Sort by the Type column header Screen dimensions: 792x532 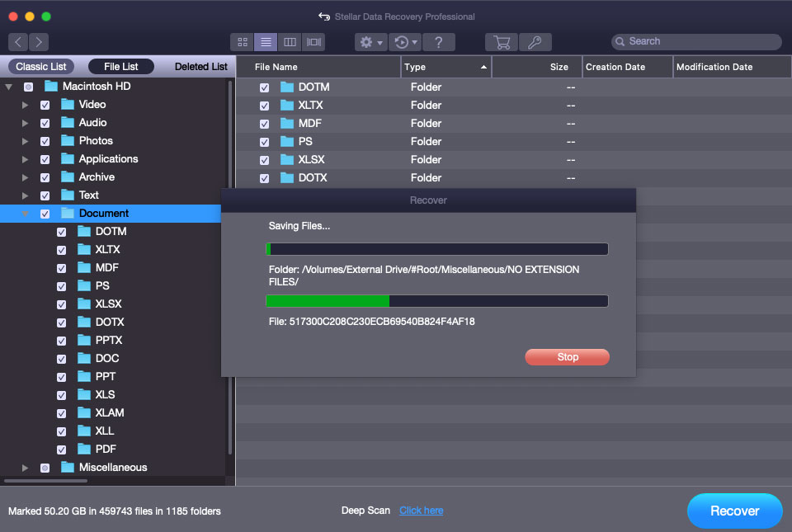coord(446,67)
